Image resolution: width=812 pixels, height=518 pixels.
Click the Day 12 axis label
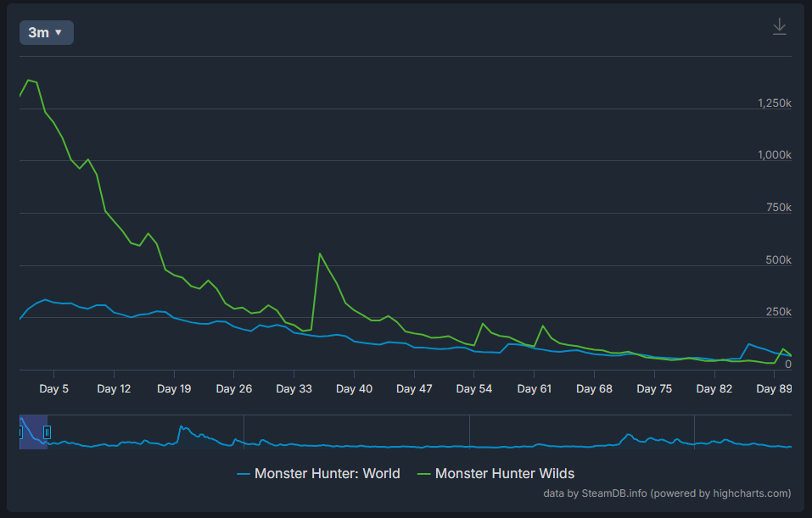(114, 388)
